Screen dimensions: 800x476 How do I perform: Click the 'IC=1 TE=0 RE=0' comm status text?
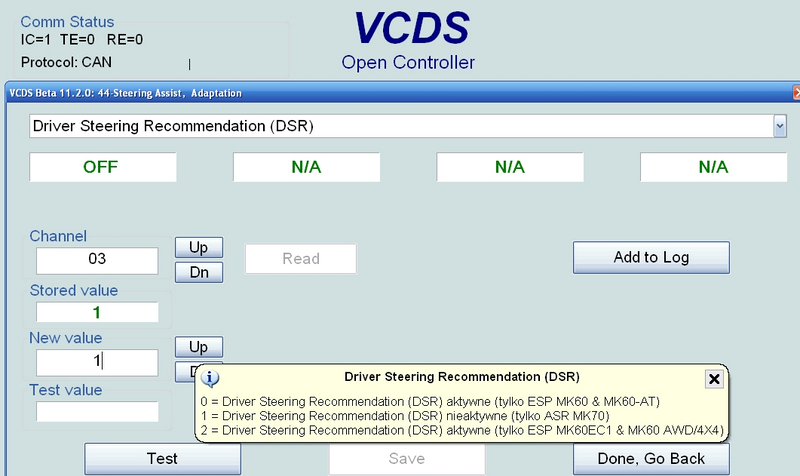pyautogui.click(x=82, y=39)
